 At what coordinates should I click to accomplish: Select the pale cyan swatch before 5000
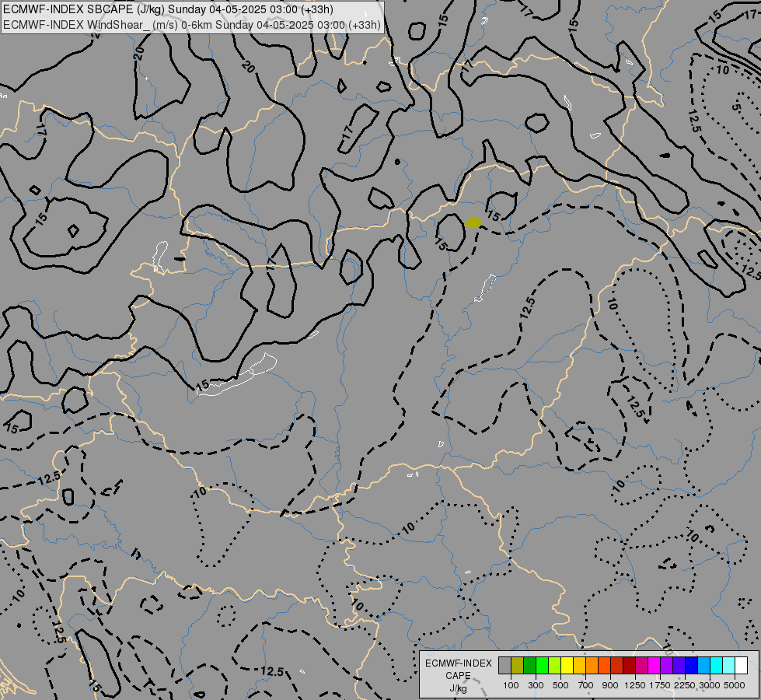(729, 666)
